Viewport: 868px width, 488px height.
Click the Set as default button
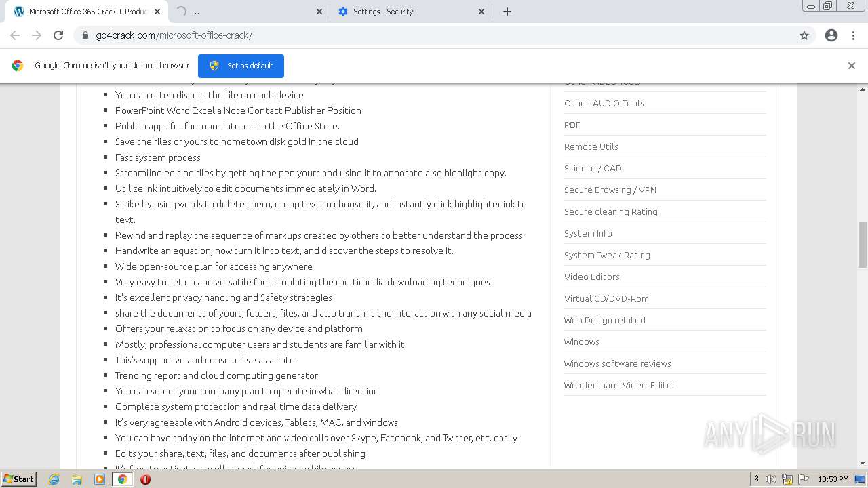click(x=241, y=66)
